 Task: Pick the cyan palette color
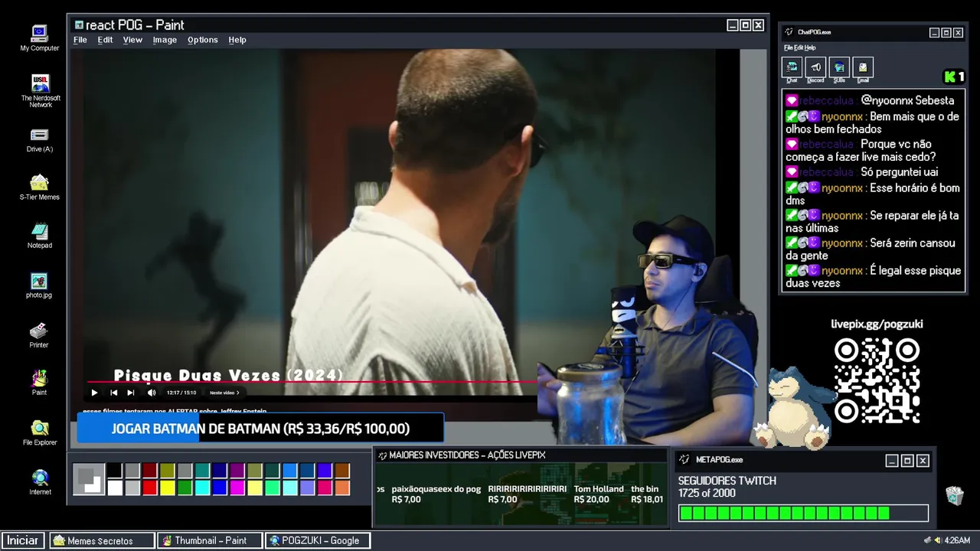[202, 487]
